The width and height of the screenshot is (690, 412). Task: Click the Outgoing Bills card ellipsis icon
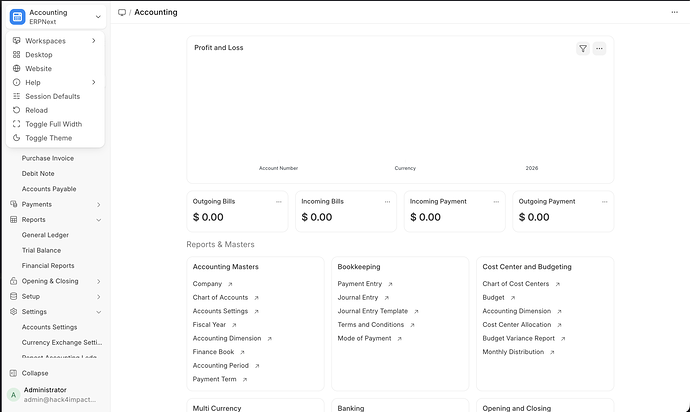click(279, 201)
